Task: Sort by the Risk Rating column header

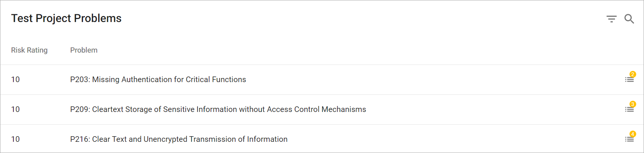Action: coord(29,50)
